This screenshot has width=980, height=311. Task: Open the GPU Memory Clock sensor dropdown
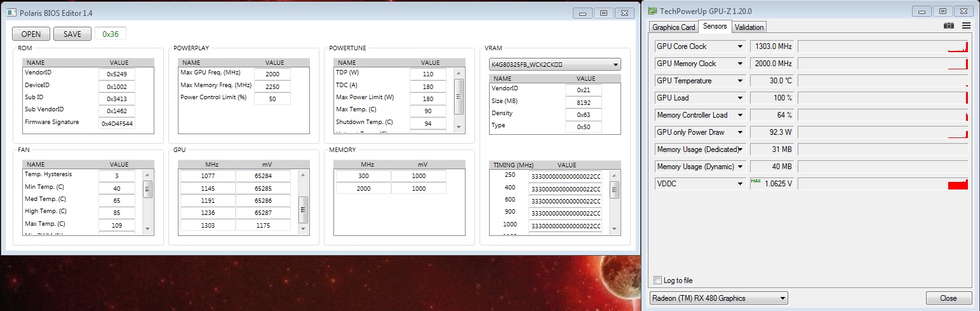pos(741,64)
